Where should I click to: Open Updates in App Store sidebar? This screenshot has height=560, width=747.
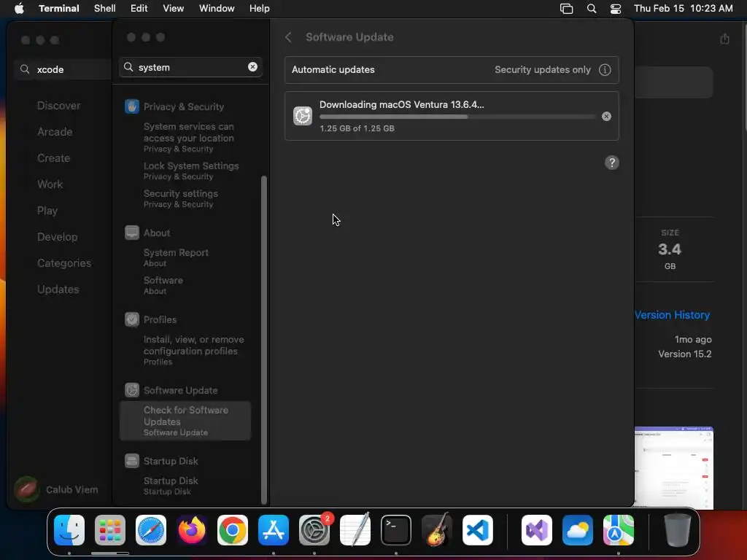tap(58, 289)
